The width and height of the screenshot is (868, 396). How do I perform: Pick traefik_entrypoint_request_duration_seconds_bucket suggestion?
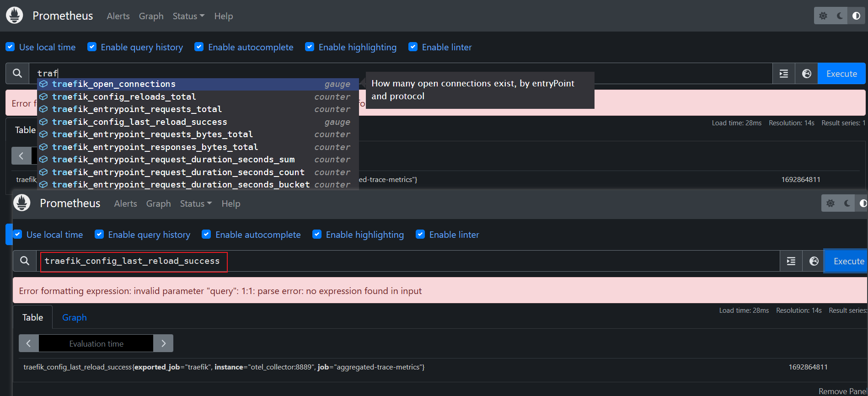pyautogui.click(x=198, y=185)
